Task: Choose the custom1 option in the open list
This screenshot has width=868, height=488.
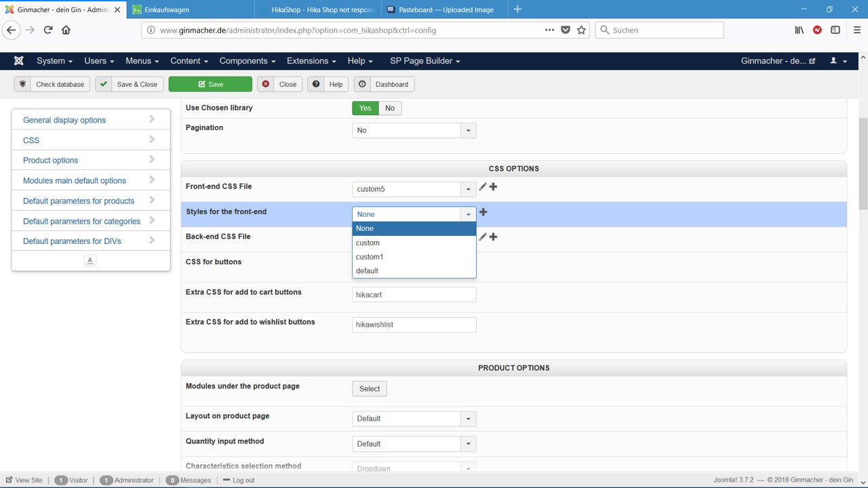Action: click(414, 257)
